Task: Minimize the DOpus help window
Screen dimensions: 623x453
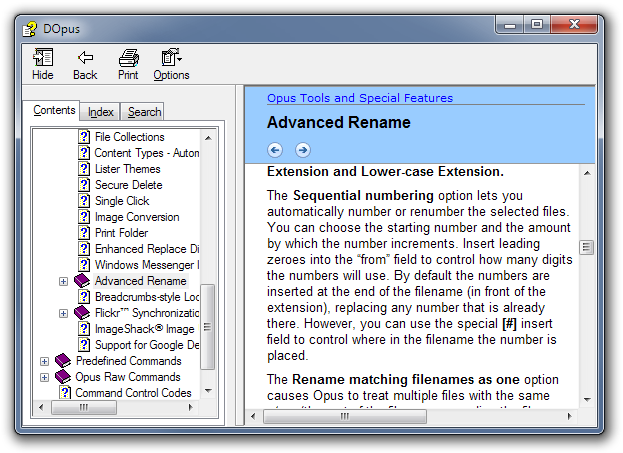Action: [510, 24]
